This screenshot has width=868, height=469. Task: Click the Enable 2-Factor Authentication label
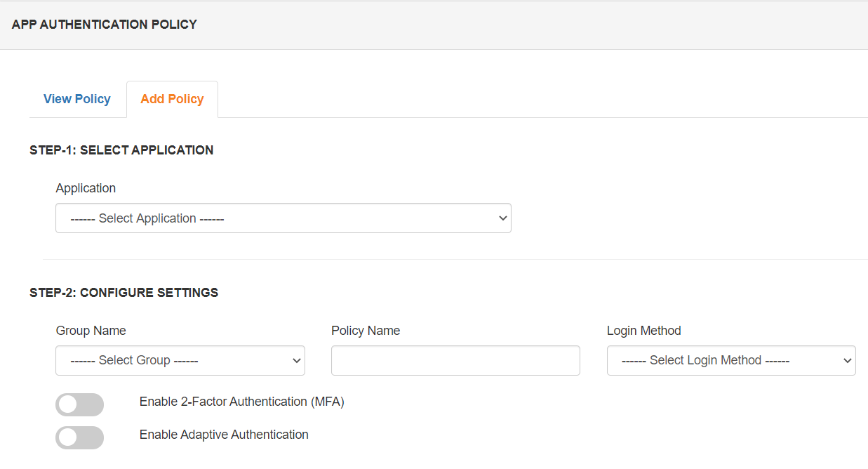point(241,401)
